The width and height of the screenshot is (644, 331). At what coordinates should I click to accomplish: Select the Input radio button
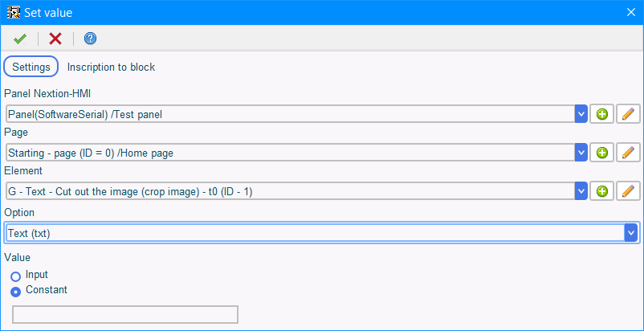(15, 276)
